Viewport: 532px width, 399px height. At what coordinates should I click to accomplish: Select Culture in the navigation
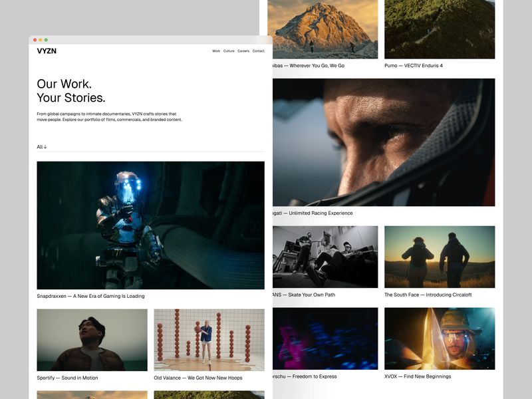229,51
